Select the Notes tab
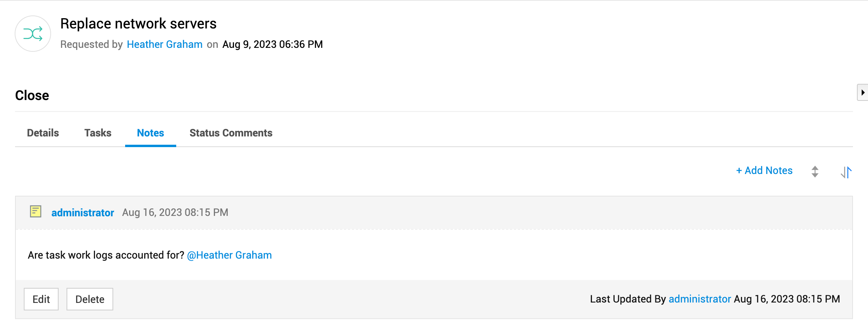The image size is (868, 329). tap(150, 133)
